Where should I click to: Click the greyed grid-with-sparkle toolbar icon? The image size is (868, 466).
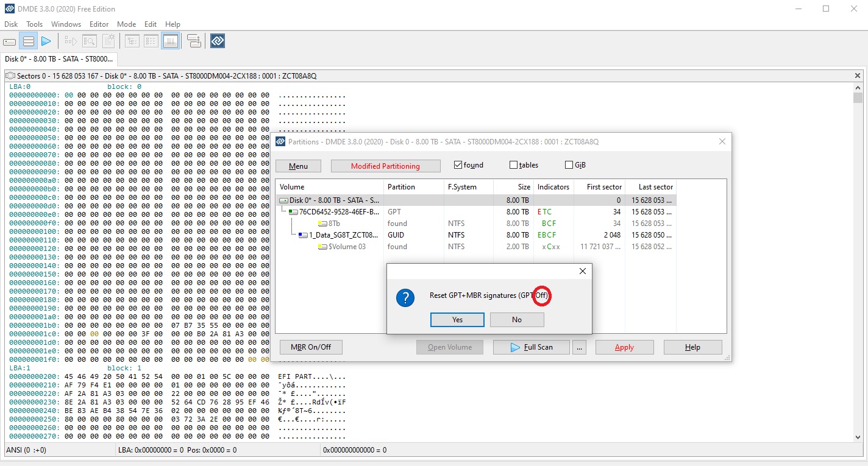[108, 41]
